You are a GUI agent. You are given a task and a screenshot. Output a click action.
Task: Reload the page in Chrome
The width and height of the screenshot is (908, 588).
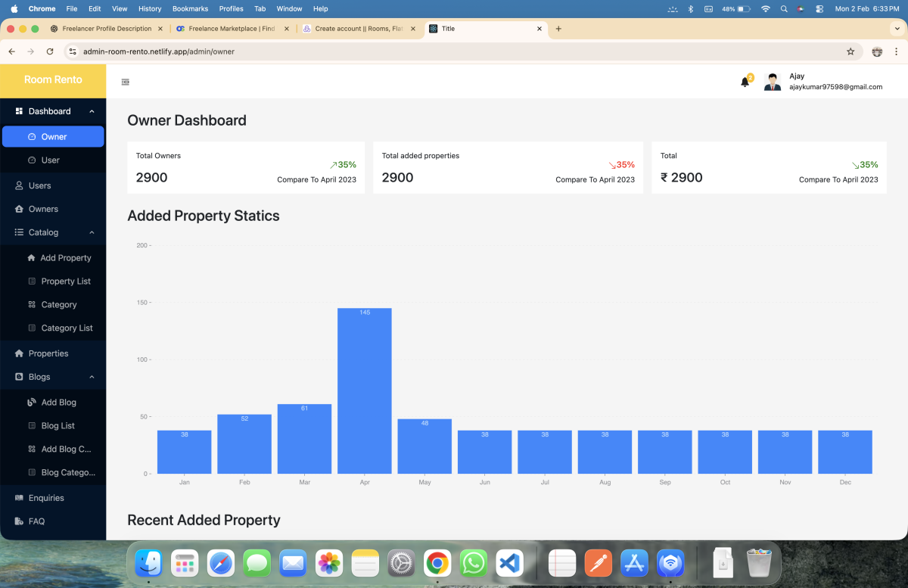click(50, 51)
